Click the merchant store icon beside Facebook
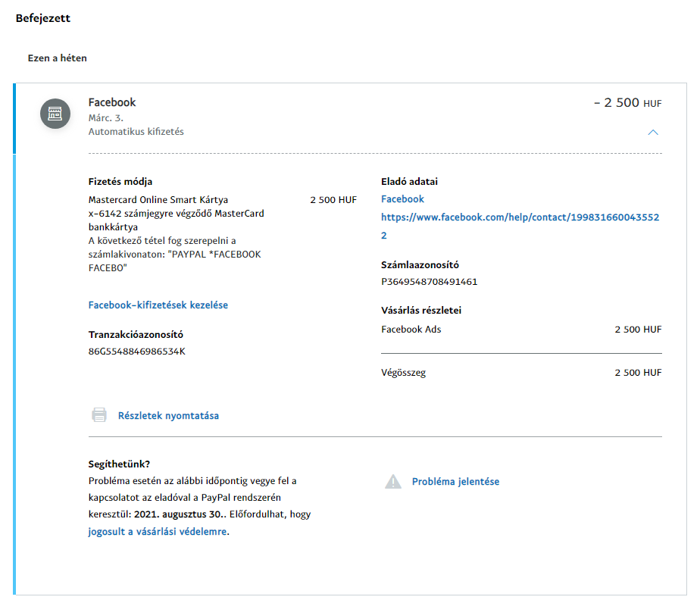700x600 pixels. 55,114
